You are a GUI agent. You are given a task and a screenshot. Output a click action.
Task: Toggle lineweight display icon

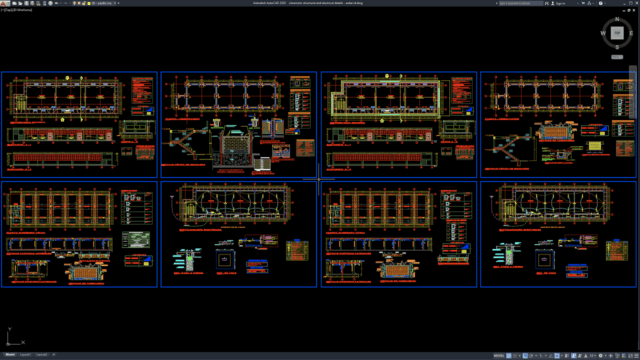tap(566, 356)
